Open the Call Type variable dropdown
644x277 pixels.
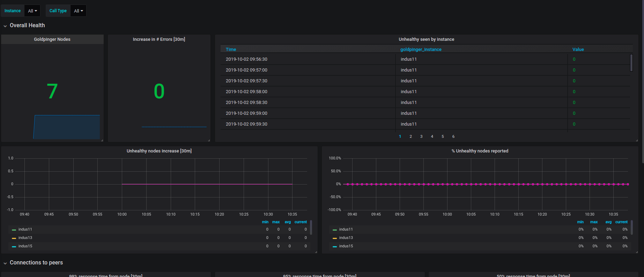click(x=78, y=11)
